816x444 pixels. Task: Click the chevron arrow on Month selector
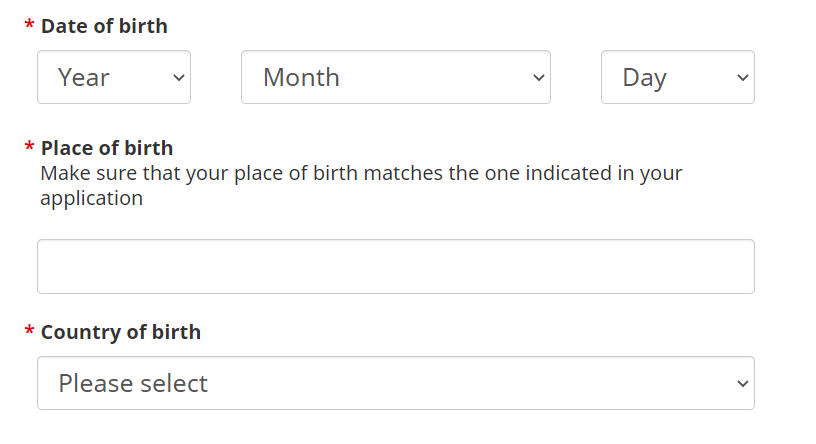[x=539, y=77]
